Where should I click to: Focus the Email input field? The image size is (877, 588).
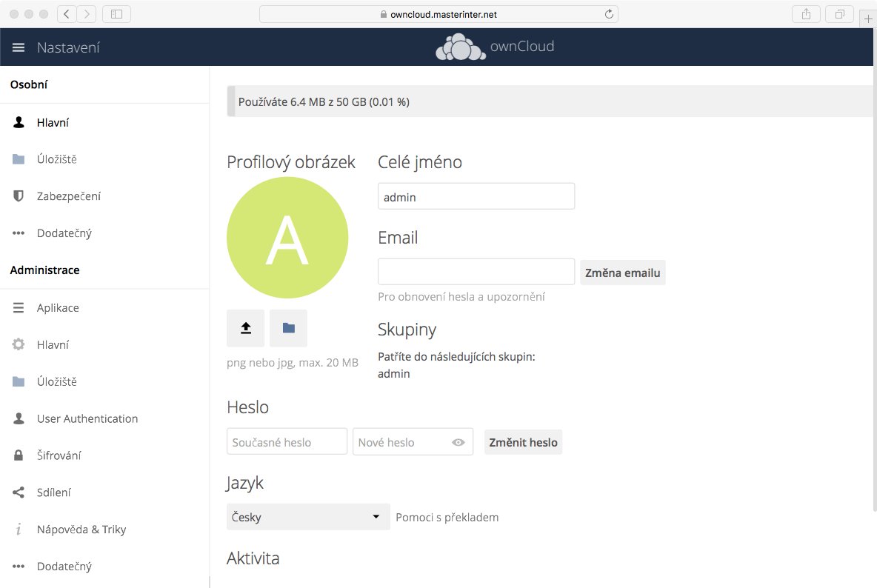(476, 272)
